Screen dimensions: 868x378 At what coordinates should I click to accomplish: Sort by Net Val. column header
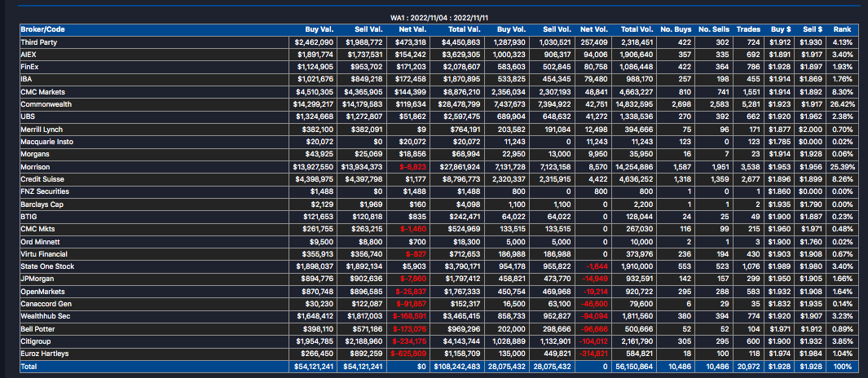412,29
